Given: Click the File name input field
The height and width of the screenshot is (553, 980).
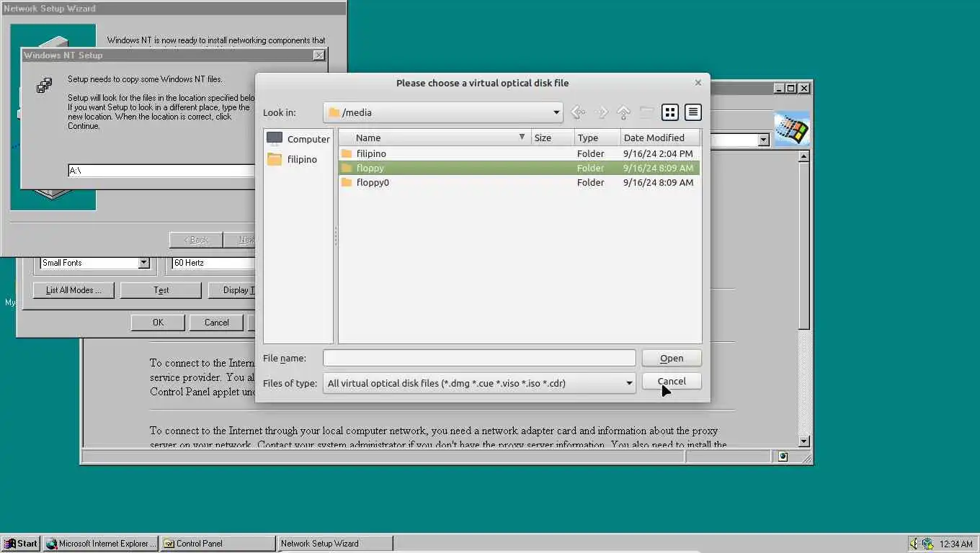Looking at the screenshot, I should [x=479, y=358].
